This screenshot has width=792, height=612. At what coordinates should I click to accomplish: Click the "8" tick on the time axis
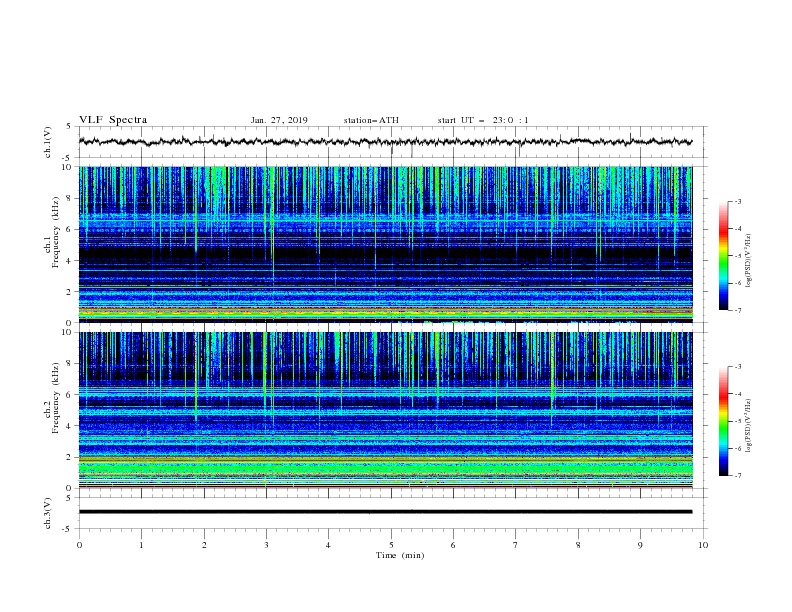pyautogui.click(x=578, y=545)
